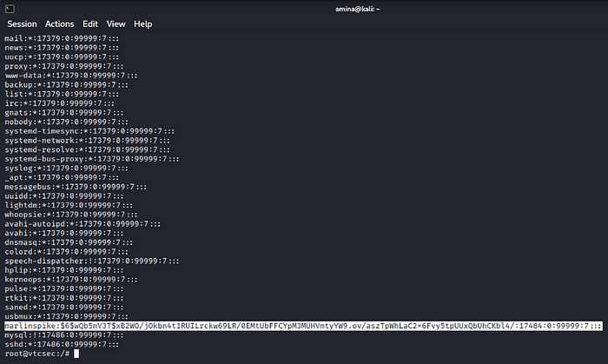Click the usbmux shadow entry line
Image resolution: width=608 pixels, height=364 pixels.
pos(66,317)
